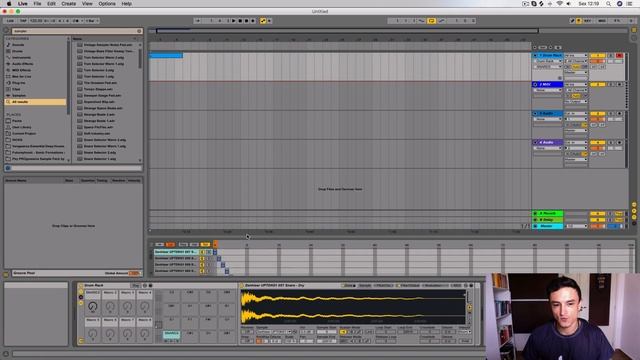Viewport: 640px width, 360px height.
Task: Stop playback in the transport bar
Action: coord(240,21)
